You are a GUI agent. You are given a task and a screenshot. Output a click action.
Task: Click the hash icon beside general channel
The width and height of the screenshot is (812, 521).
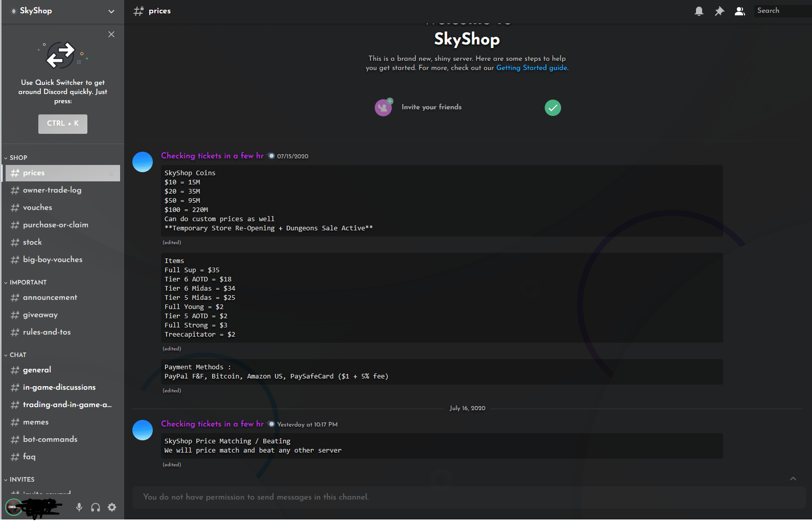coord(15,370)
